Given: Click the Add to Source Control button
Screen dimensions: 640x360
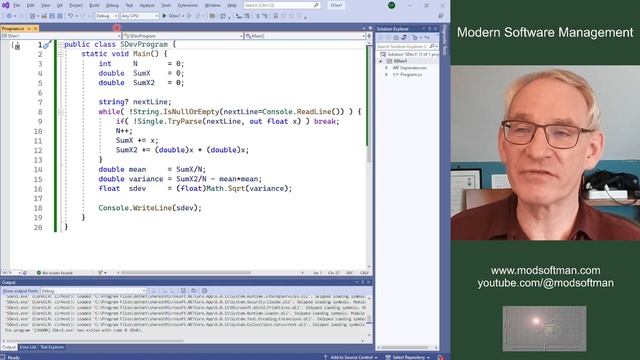Looking at the screenshot, I should 350,357.
